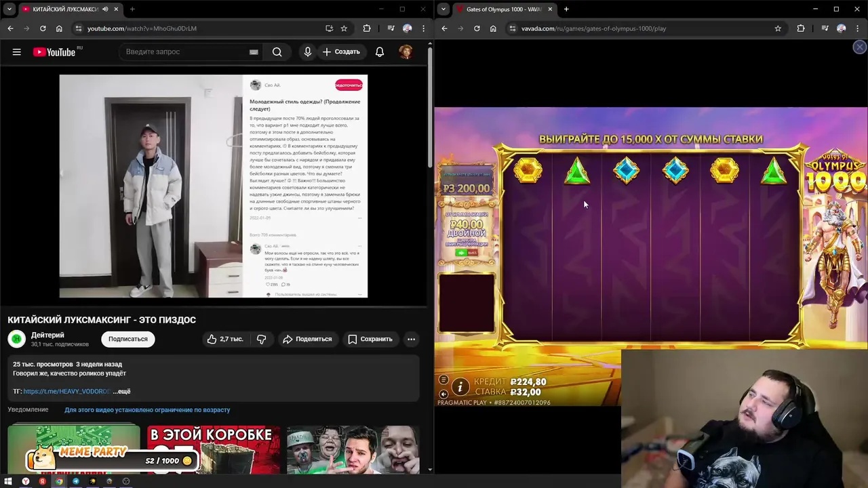
Task: Open Chrome from the taskbar
Action: coord(59,481)
